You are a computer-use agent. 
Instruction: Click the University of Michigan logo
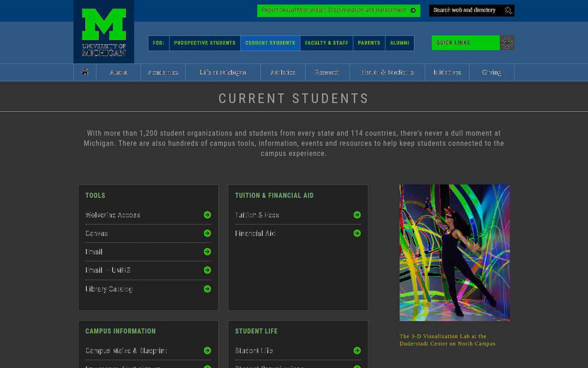104,32
